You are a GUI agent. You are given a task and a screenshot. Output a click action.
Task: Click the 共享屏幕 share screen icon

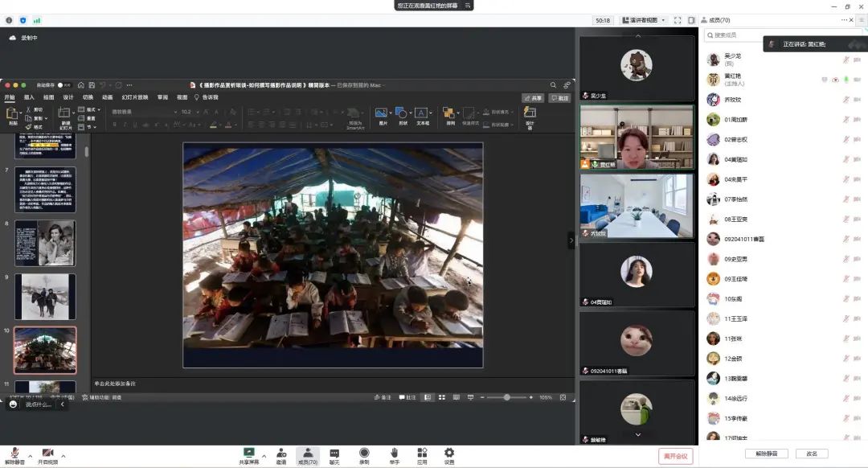[249, 454]
